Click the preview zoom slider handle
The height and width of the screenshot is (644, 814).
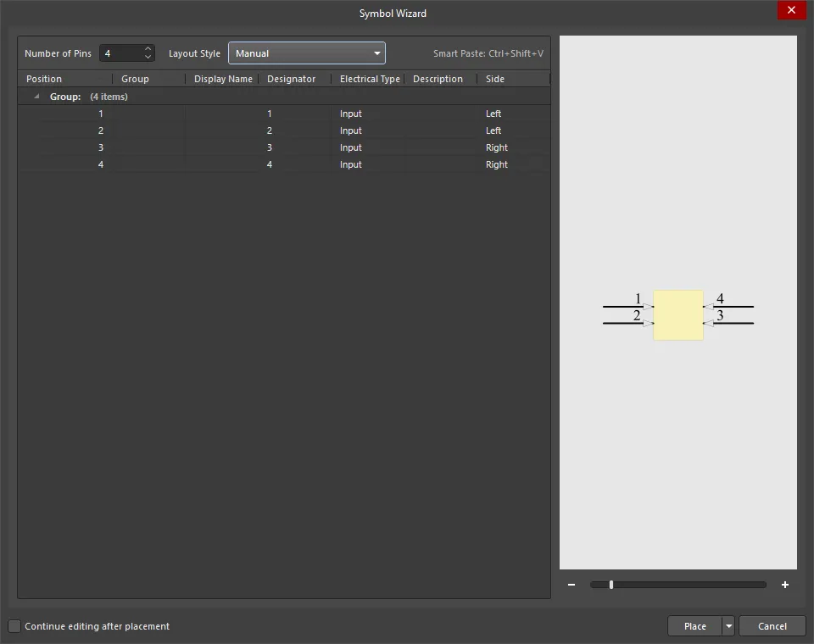click(x=610, y=585)
